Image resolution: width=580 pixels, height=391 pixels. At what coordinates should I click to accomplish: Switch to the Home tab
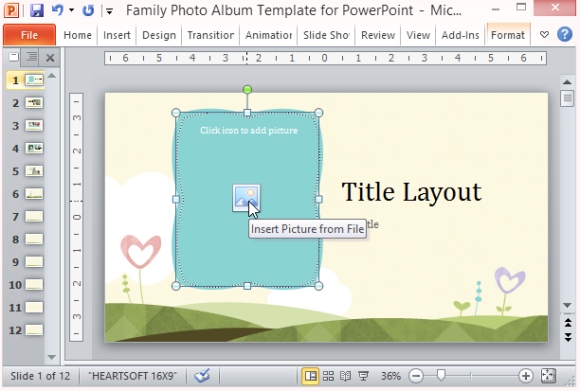pyautogui.click(x=77, y=35)
